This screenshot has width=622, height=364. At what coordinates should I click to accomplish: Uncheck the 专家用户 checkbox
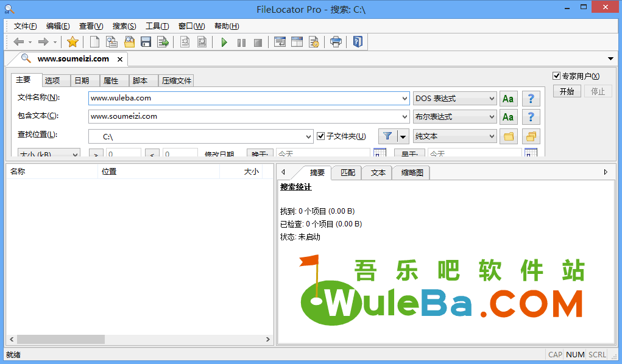556,76
